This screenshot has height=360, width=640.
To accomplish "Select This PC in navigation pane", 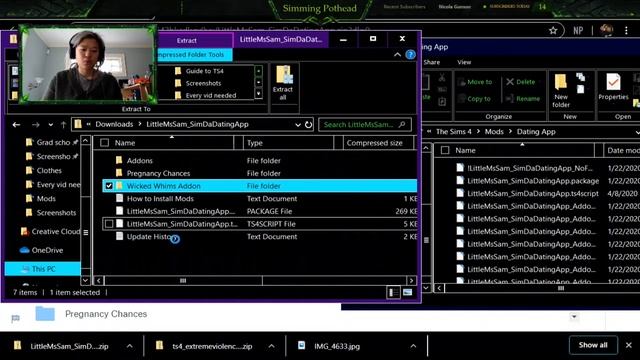I will (43, 269).
